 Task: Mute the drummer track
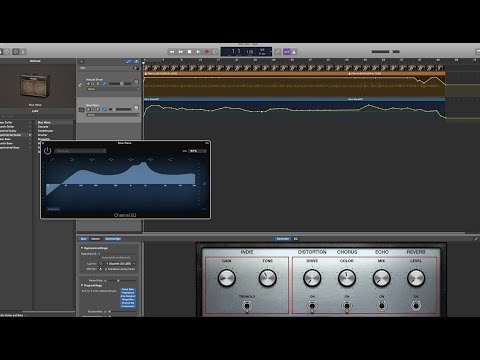coord(88,84)
